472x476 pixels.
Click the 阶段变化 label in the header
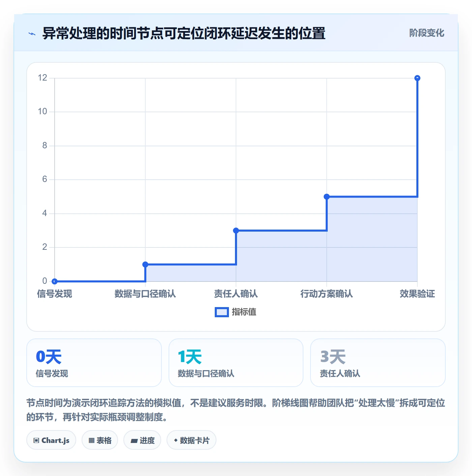pos(426,33)
